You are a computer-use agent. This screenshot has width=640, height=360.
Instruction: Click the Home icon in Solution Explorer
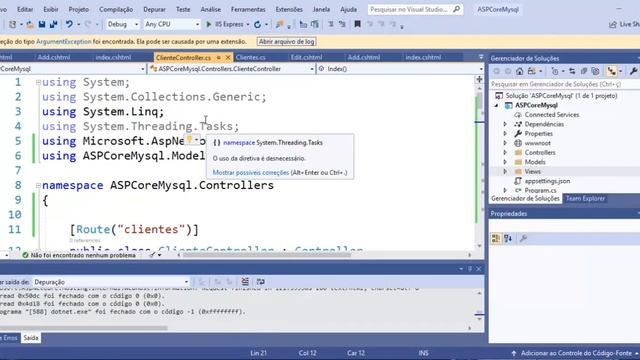click(x=519, y=71)
